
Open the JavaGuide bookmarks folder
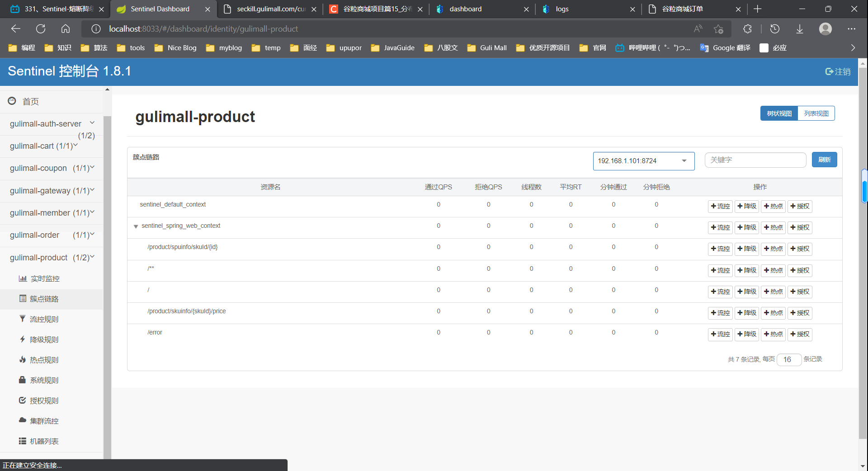click(x=392, y=48)
